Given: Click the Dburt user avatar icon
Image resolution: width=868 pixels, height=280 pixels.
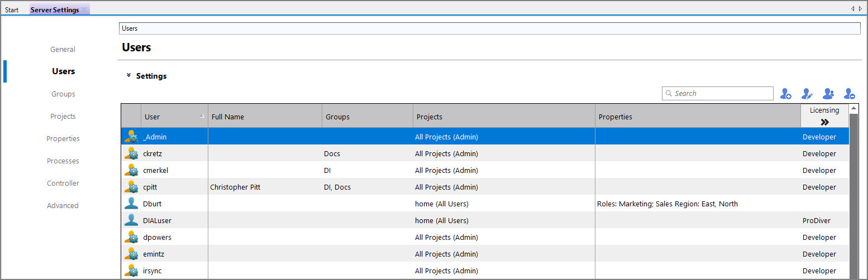Looking at the screenshot, I should point(131,204).
